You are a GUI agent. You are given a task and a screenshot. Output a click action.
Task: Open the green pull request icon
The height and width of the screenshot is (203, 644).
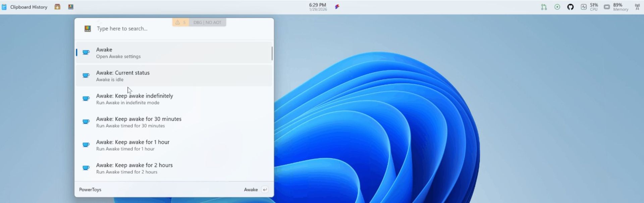coord(544,7)
